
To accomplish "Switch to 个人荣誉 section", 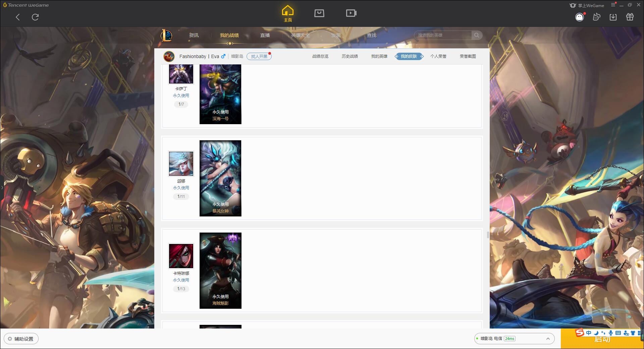I will [x=438, y=56].
